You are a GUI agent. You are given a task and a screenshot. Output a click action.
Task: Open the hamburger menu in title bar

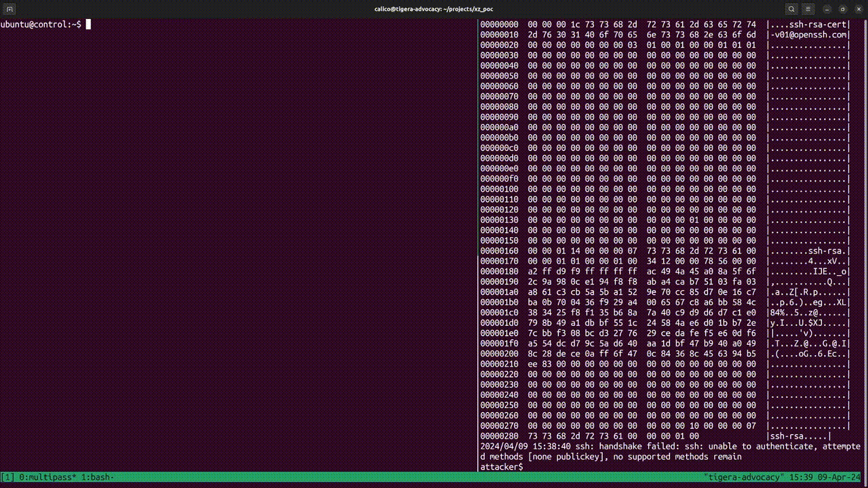(x=808, y=9)
